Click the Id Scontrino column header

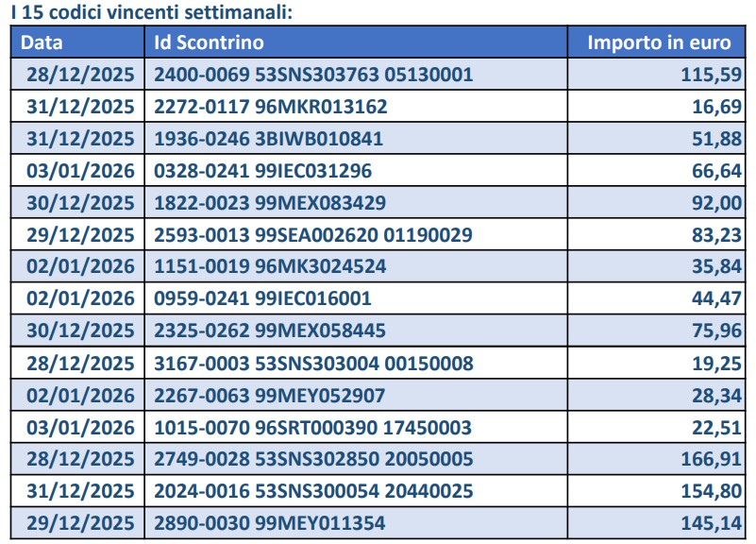(210, 42)
